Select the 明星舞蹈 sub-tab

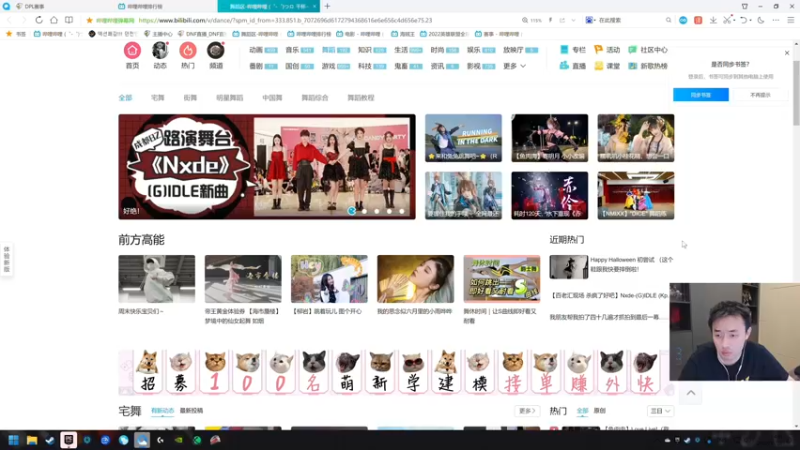tap(230, 97)
